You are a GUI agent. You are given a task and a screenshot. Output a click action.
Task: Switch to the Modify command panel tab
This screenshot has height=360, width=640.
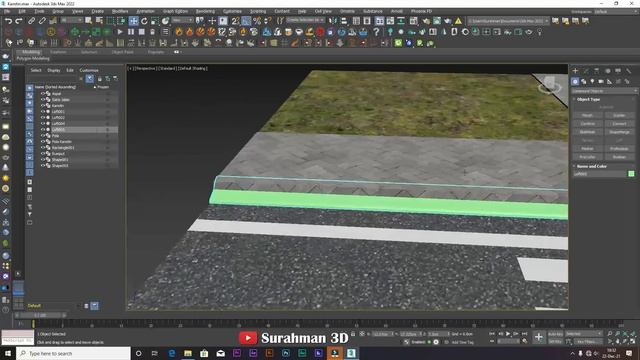[586, 71]
